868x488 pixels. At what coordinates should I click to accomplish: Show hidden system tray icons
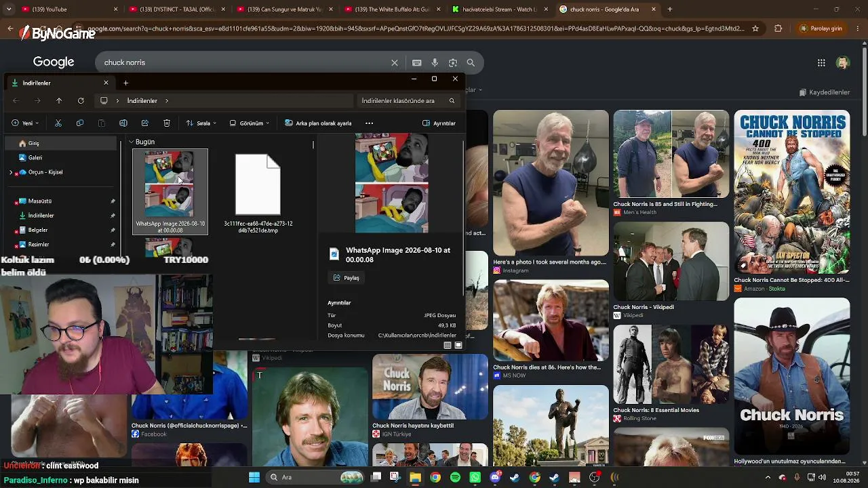(768, 477)
